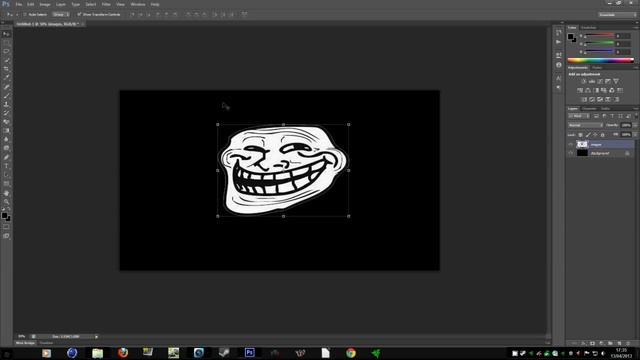Viewport: 640px width, 360px height.
Task: Add layer style fx icon
Action: click(x=583, y=343)
